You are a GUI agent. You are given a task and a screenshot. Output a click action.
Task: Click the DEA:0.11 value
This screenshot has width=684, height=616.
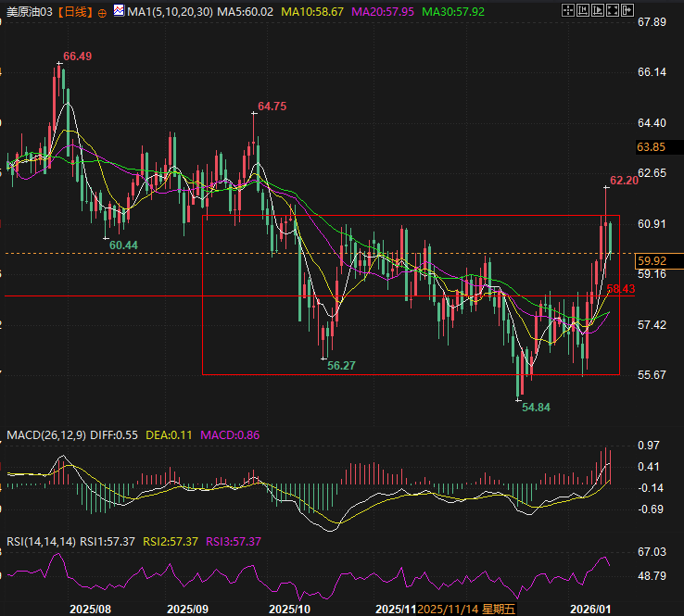[x=169, y=435]
